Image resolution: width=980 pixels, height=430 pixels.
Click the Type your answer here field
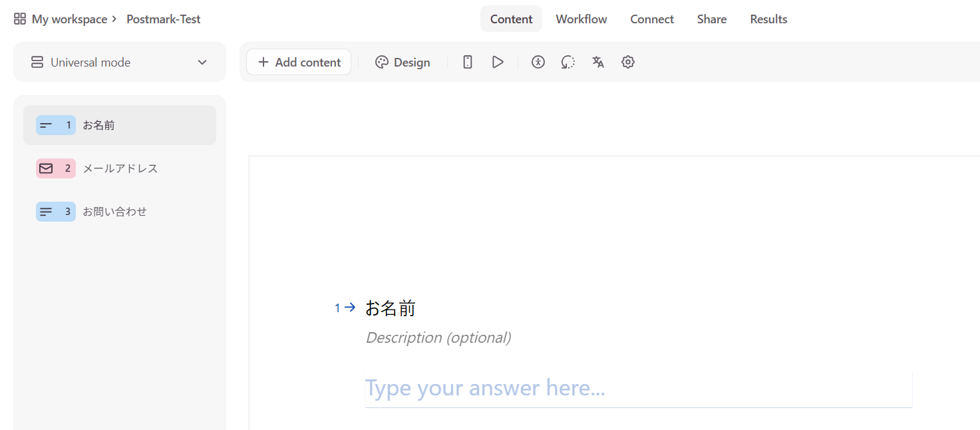pos(638,388)
